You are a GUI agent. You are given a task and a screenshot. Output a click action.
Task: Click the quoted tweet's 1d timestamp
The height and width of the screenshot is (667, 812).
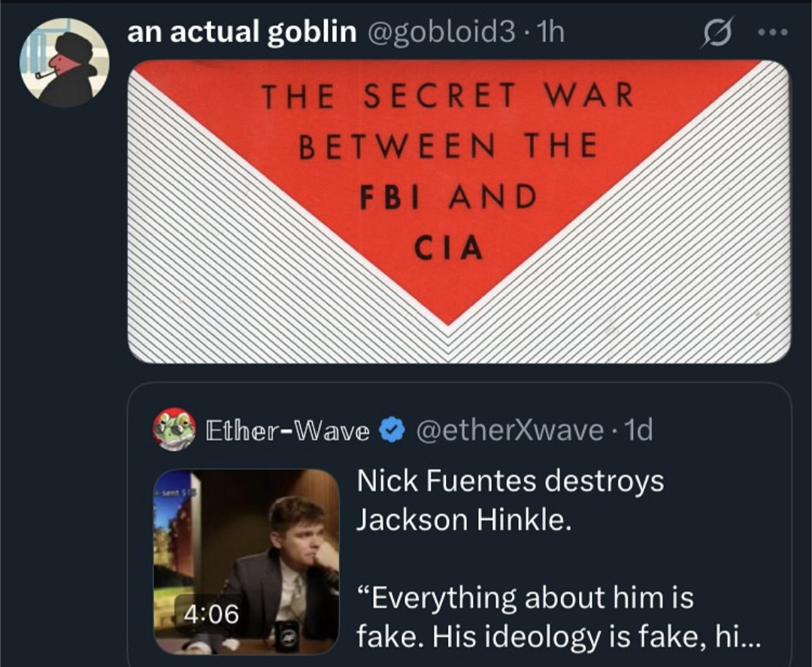pyautogui.click(x=638, y=430)
